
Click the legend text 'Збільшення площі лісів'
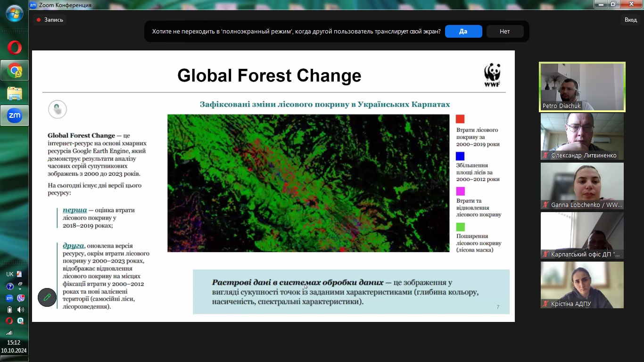478,173
